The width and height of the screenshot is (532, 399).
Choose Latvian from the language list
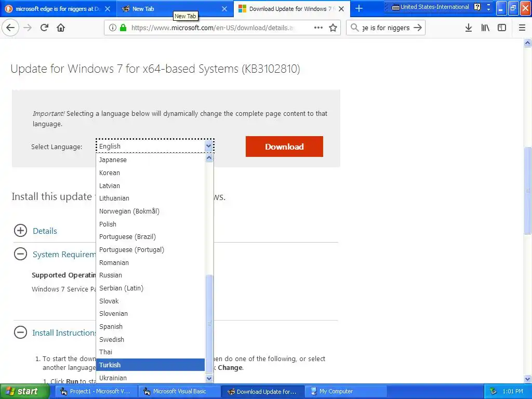[150, 185]
